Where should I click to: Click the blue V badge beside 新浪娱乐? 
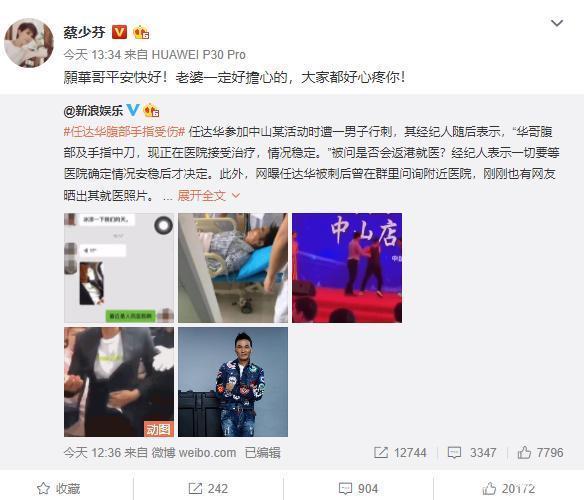pos(133,110)
